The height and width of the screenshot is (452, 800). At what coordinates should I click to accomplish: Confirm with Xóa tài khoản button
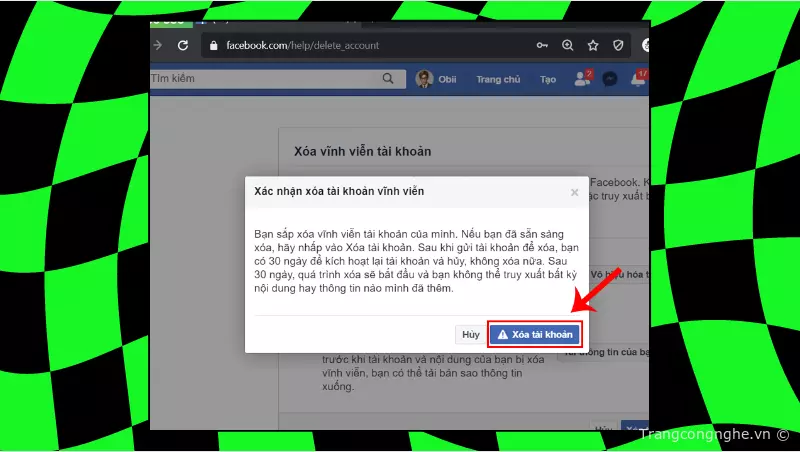(535, 334)
